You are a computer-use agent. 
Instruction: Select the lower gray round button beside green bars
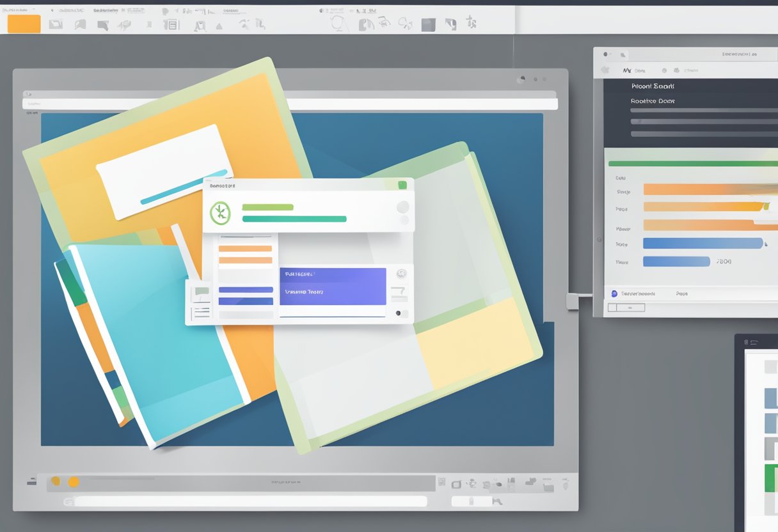[x=404, y=220]
